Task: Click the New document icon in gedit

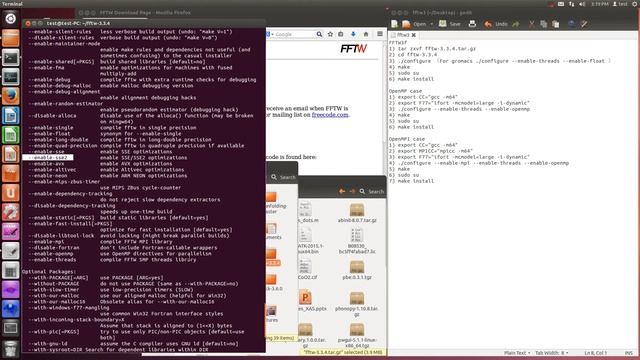Action: click(395, 24)
